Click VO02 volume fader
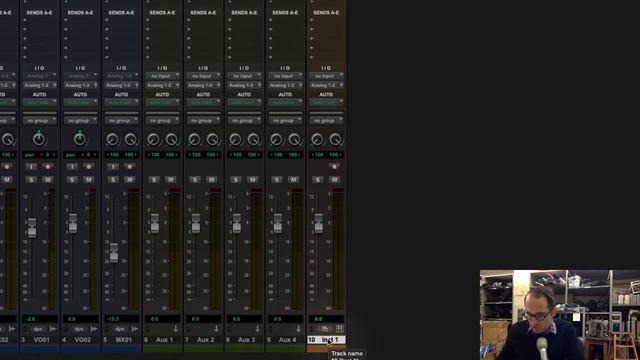640x360 pixels. [73, 223]
